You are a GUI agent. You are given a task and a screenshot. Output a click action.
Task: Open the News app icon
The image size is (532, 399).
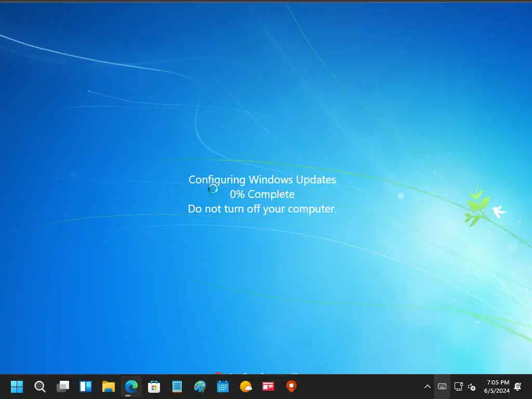pyautogui.click(x=268, y=387)
